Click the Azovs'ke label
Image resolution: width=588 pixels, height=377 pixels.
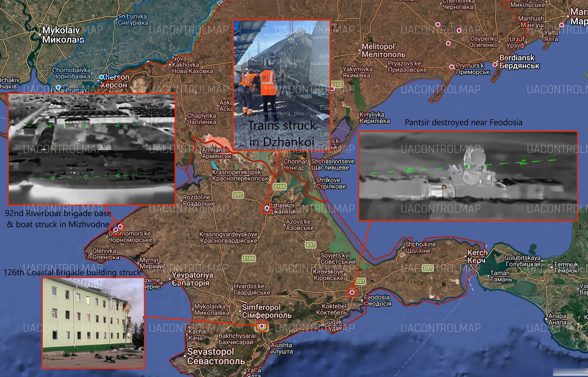(x=300, y=225)
